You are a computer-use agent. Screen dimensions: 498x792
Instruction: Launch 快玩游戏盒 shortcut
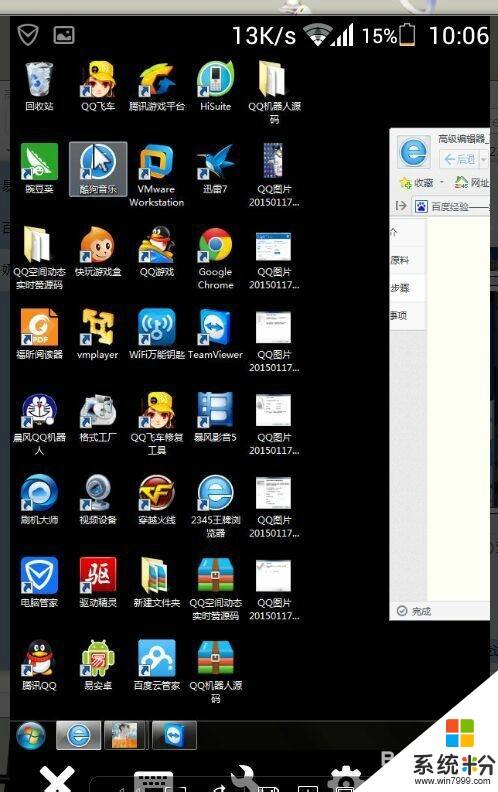pyautogui.click(x=98, y=252)
